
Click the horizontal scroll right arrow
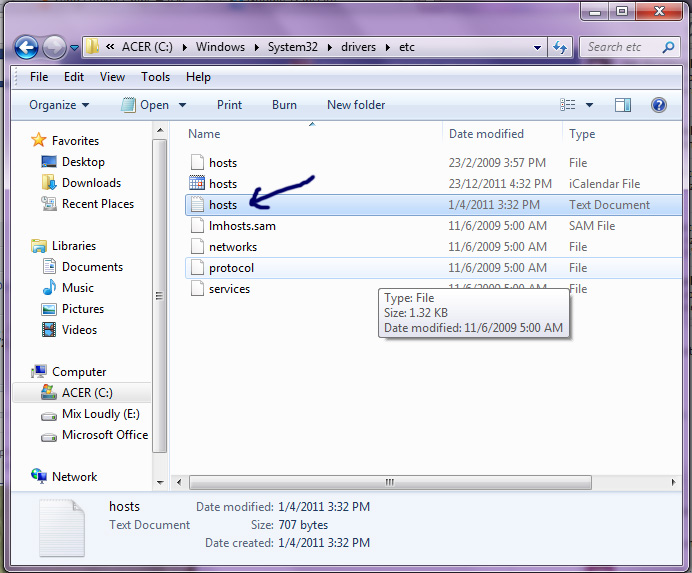673,482
